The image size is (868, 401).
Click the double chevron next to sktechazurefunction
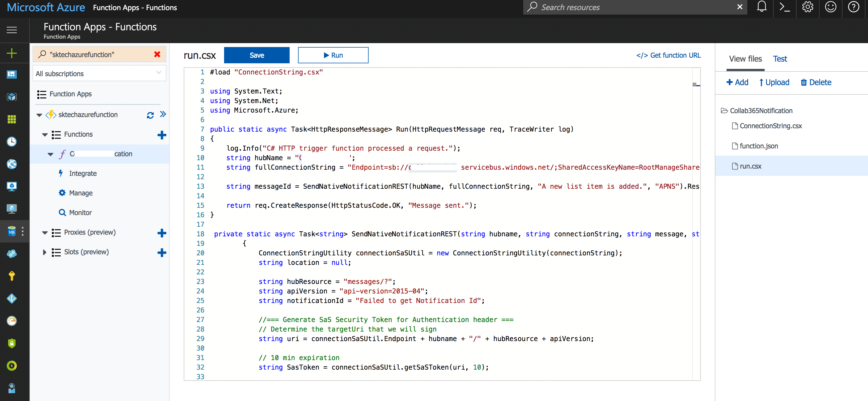[x=163, y=114]
